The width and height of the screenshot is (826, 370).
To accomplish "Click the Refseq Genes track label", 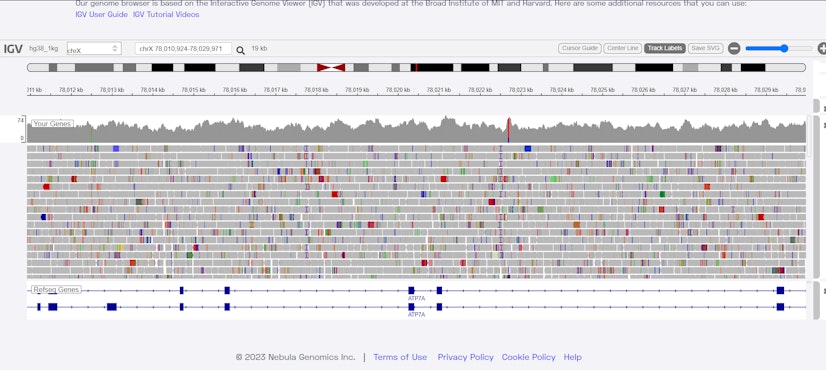I will [x=56, y=290].
